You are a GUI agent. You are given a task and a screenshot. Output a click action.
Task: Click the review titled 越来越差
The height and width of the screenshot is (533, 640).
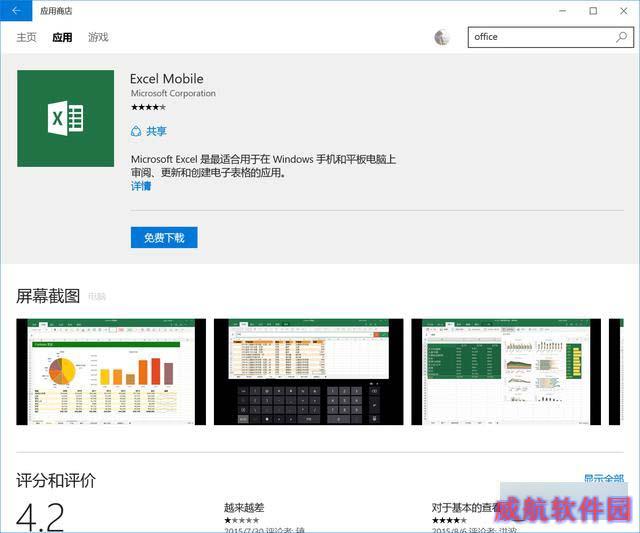[244, 508]
